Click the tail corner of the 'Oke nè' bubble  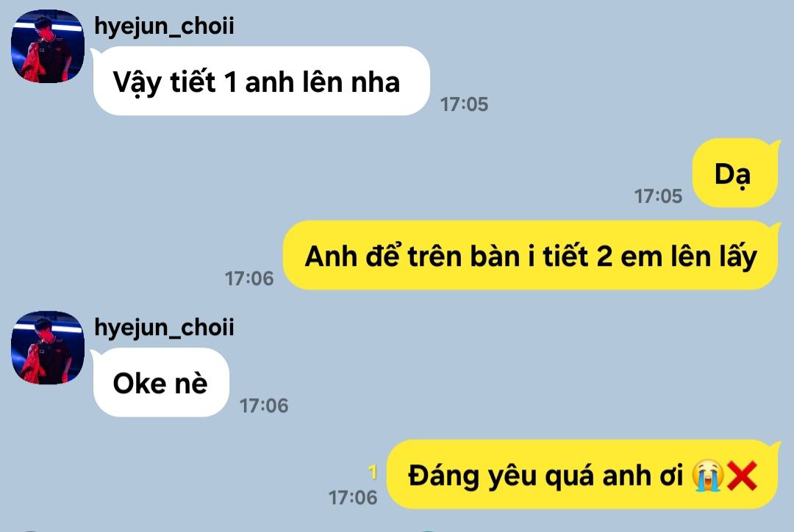coord(96,354)
